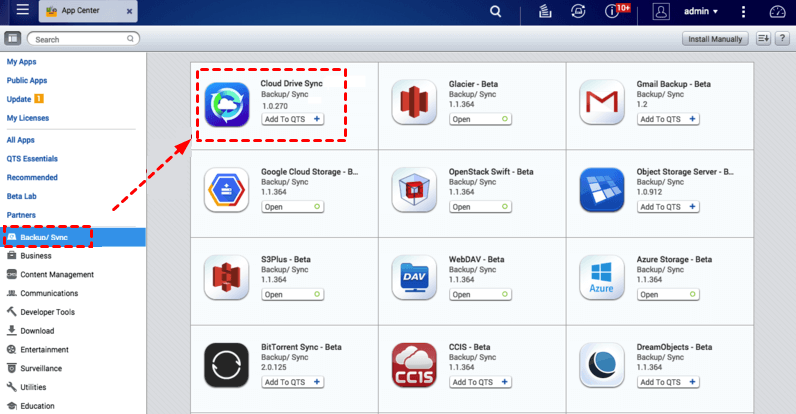Add Cloud Drive Sync to QTS
Image resolution: width=796 pixels, height=414 pixels.
pos(293,119)
